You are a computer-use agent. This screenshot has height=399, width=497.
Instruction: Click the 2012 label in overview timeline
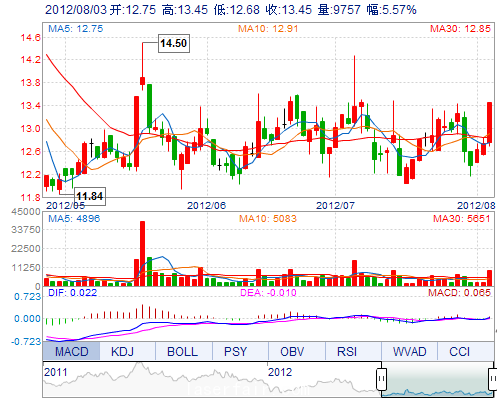280,372
